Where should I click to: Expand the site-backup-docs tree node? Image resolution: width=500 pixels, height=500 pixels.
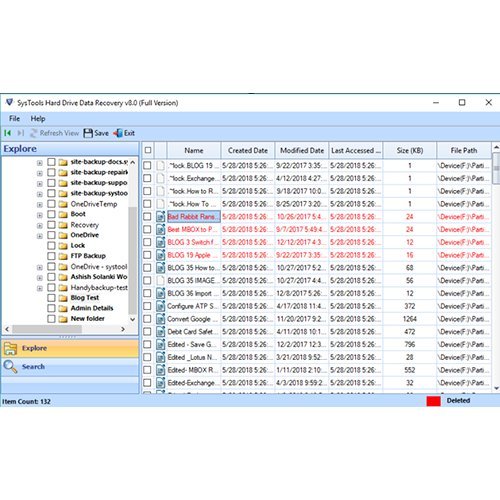point(40,163)
